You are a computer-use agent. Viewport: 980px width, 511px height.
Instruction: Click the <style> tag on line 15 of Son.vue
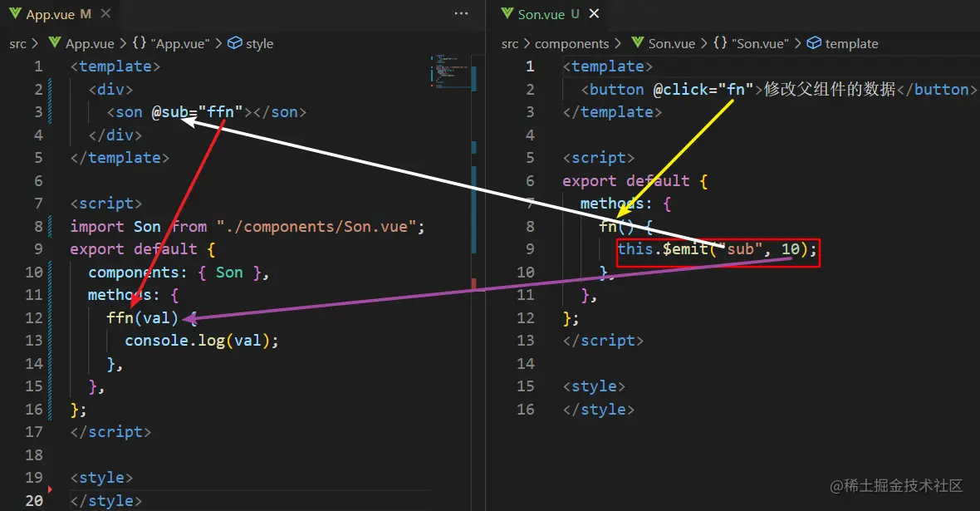click(x=594, y=386)
